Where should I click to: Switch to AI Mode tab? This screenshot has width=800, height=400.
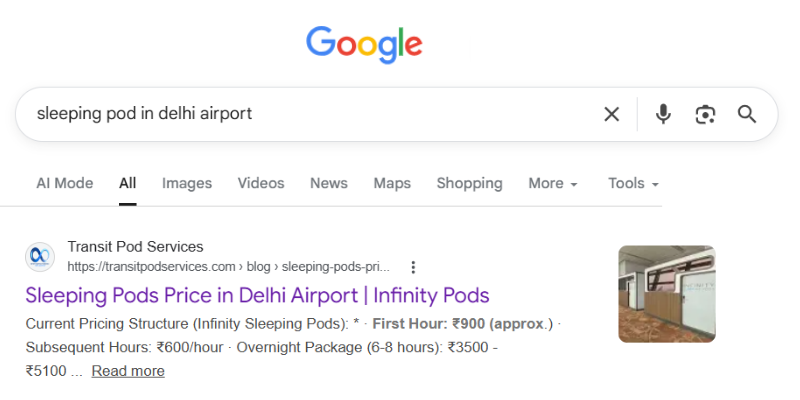point(65,184)
